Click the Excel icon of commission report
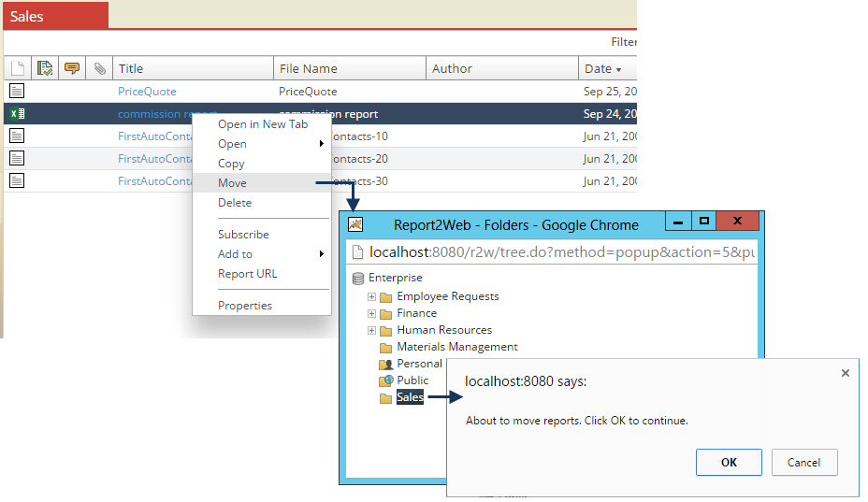Image resolution: width=868 pixels, height=502 pixels. [x=17, y=113]
